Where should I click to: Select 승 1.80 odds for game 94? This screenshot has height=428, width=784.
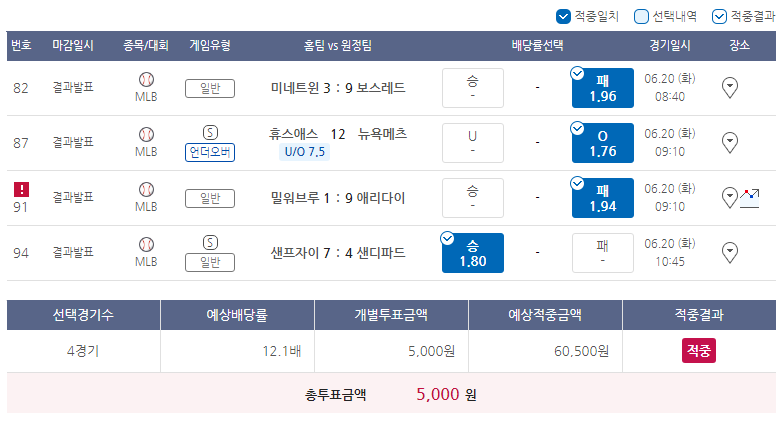click(472, 253)
